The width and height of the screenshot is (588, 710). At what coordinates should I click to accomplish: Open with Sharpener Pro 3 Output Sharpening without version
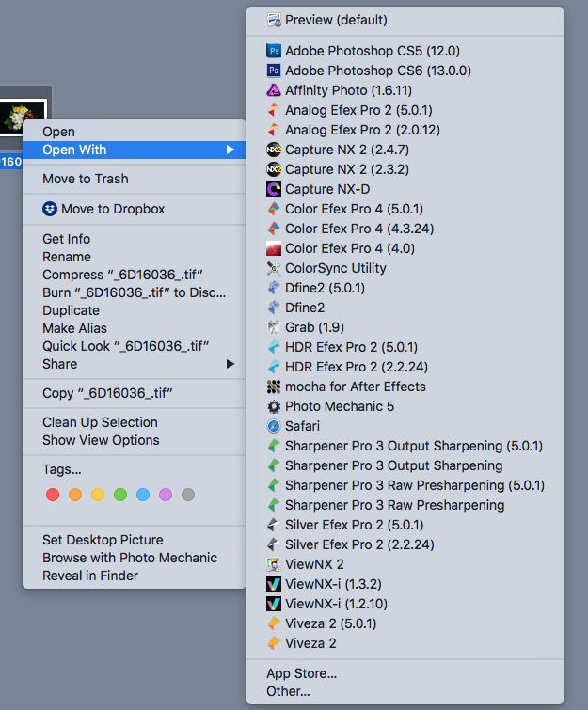(x=405, y=465)
